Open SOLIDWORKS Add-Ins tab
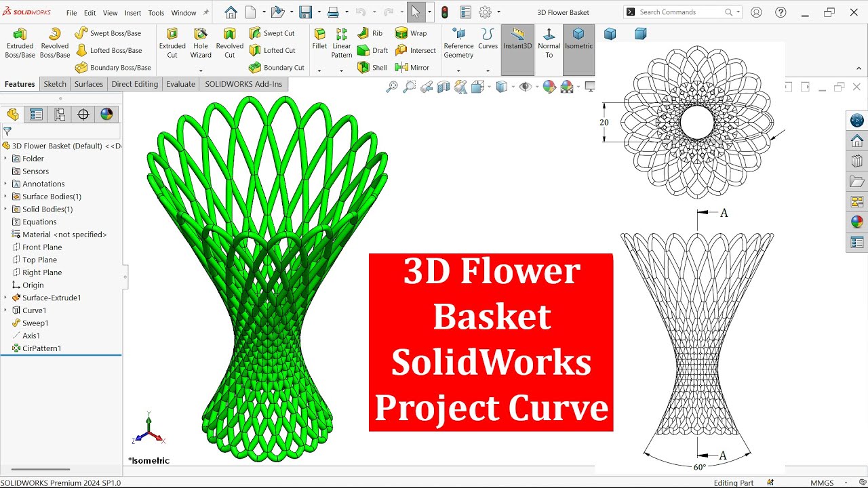Image resolution: width=868 pixels, height=488 pixels. click(x=243, y=84)
